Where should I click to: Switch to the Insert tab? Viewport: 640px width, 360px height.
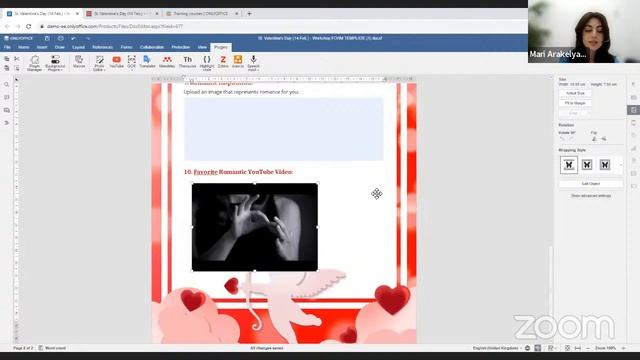42,47
